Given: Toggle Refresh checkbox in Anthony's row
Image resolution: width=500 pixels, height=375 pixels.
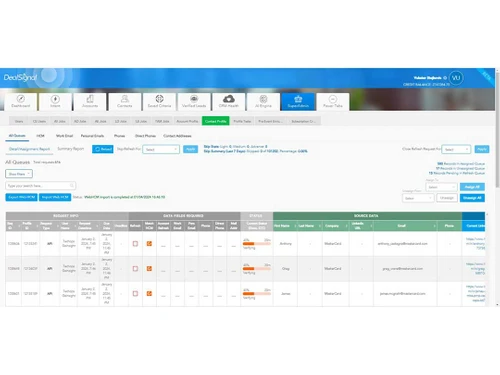Looking at the screenshot, I should click(x=135, y=244).
